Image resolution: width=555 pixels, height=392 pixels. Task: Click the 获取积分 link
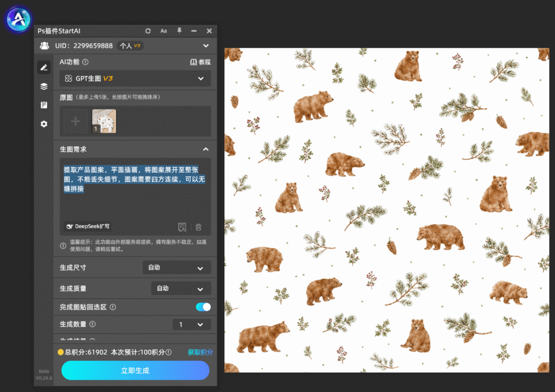point(201,352)
